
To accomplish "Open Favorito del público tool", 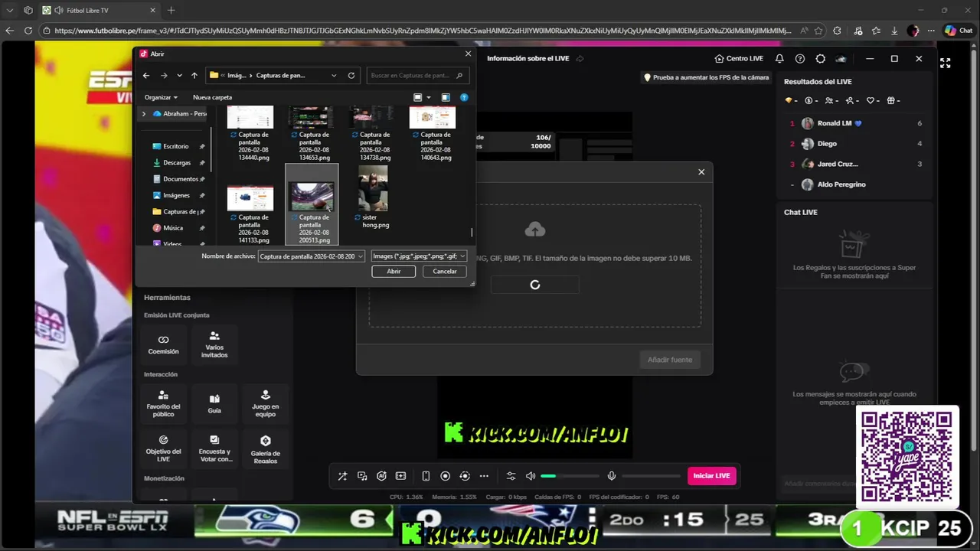I will pyautogui.click(x=163, y=404).
